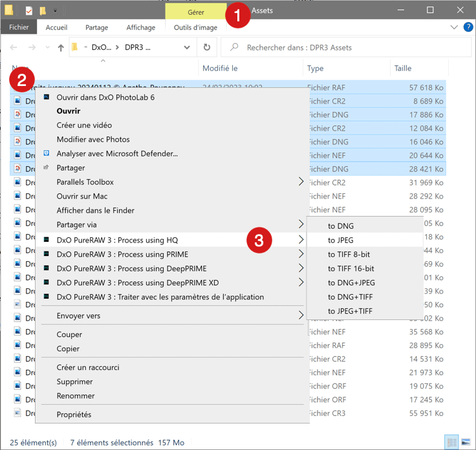
Task: Sort by the Type column header
Action: (x=347, y=69)
